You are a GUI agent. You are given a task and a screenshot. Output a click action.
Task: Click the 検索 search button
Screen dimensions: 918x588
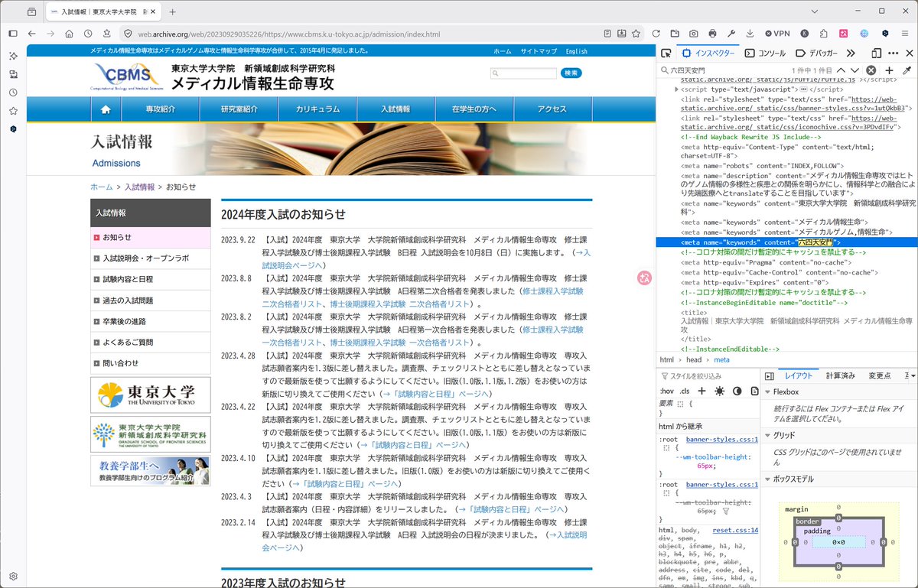(x=571, y=73)
